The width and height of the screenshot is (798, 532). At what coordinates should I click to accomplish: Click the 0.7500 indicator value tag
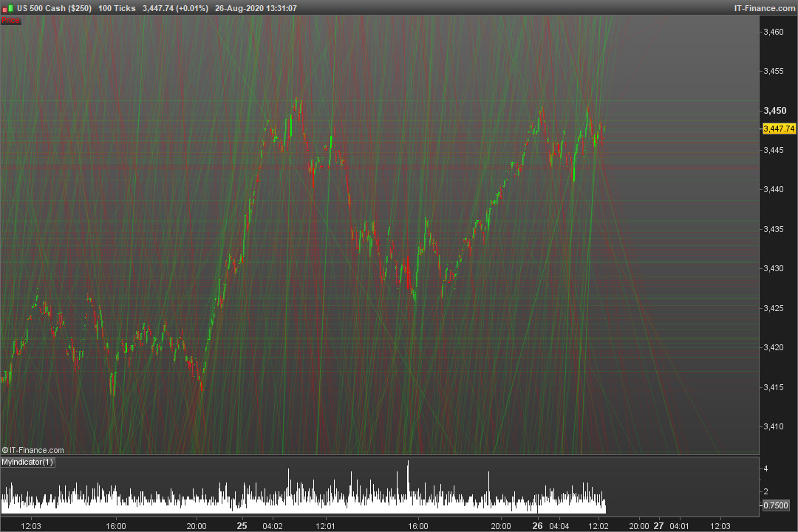(776, 505)
